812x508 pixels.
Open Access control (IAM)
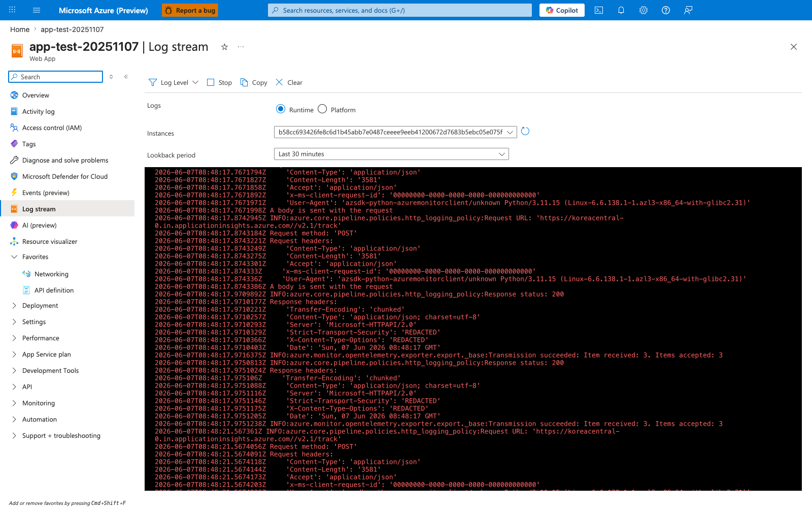[52, 128]
